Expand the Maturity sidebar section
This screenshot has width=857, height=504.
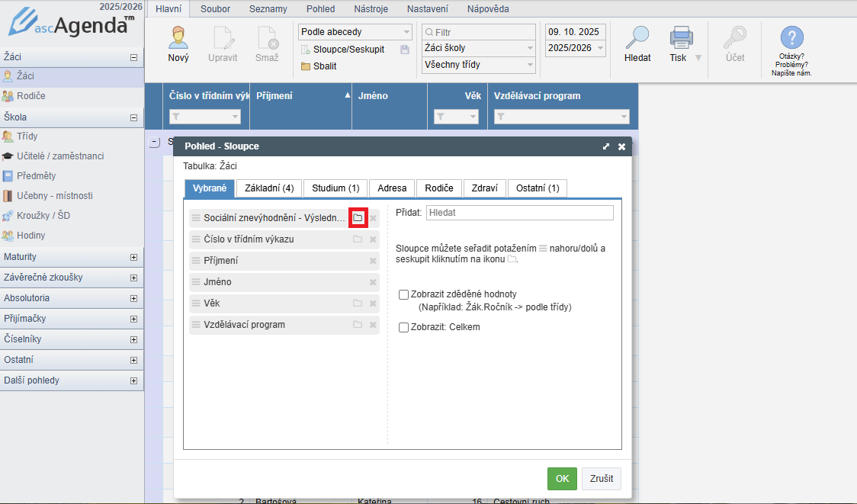coord(133,257)
